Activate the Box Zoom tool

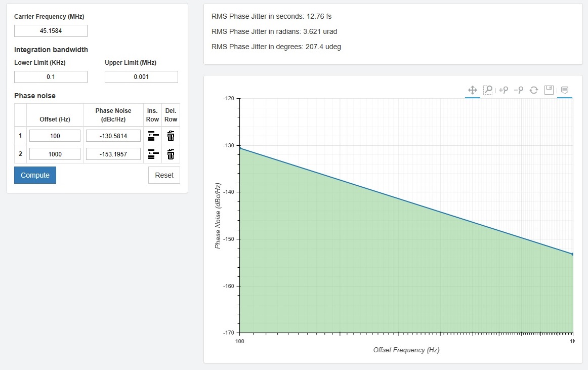pos(488,90)
